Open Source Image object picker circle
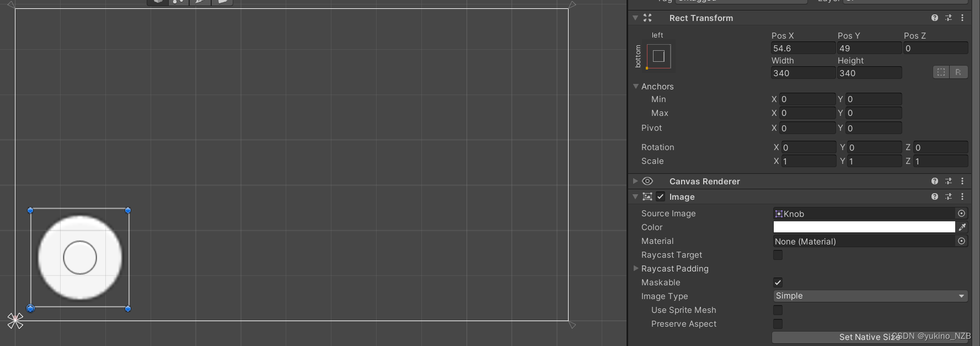Viewport: 980px width, 346px height. tap(962, 214)
